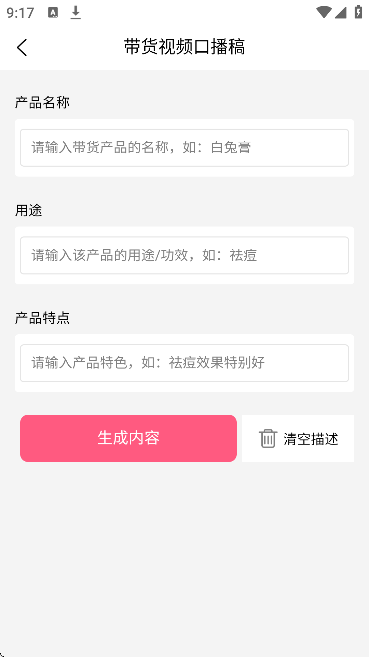Tap the 9:17 clock in status bar
369x657 pixels.
20,13
